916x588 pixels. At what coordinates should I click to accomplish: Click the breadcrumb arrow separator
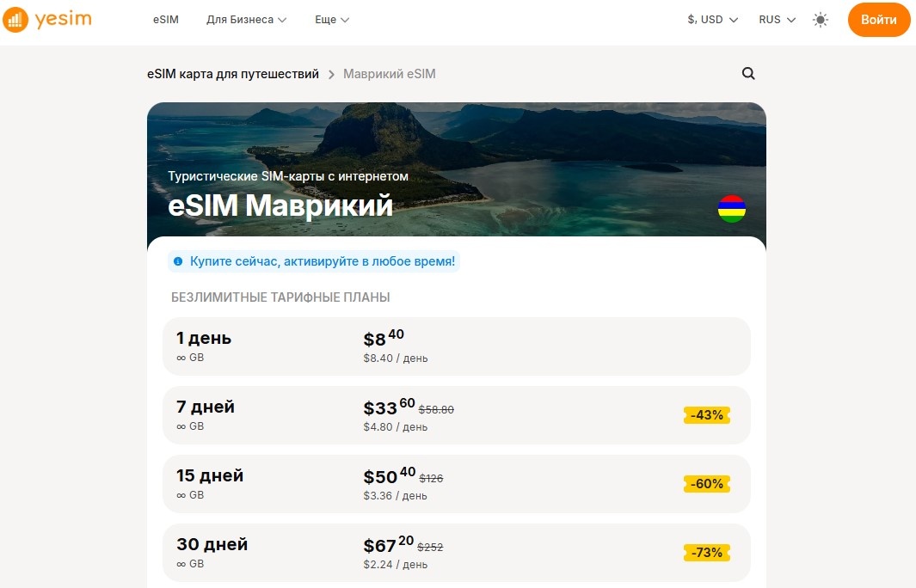click(331, 75)
